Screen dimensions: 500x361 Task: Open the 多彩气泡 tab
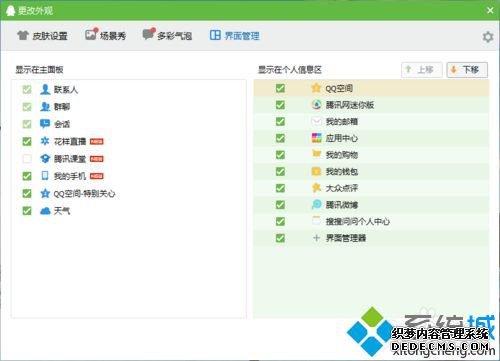click(x=167, y=35)
